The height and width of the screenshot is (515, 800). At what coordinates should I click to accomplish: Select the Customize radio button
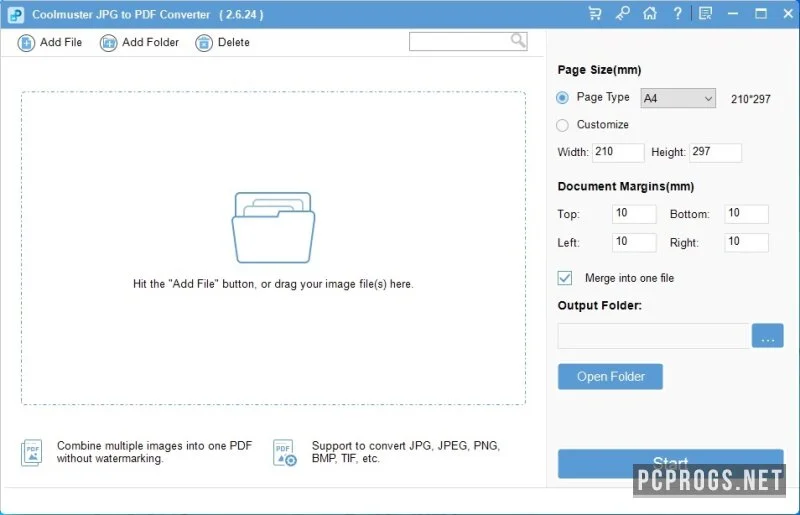[562, 125]
